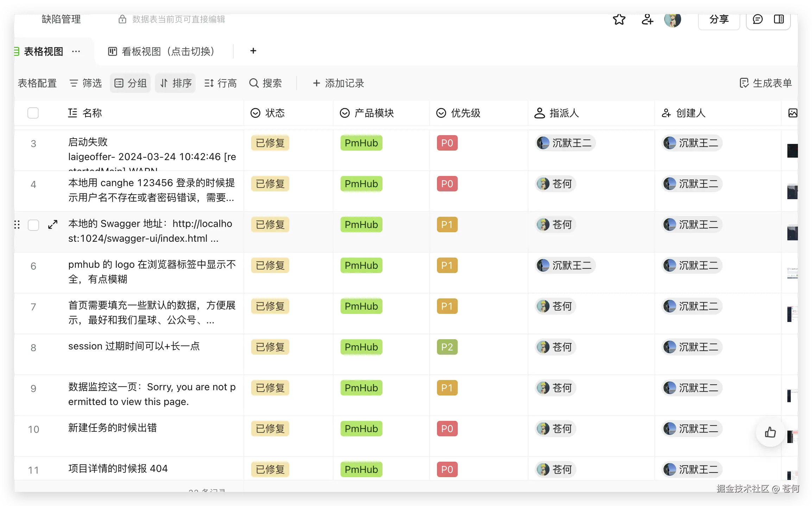Expand the Swagger row record
The height and width of the screenshot is (506, 812).
click(x=53, y=224)
